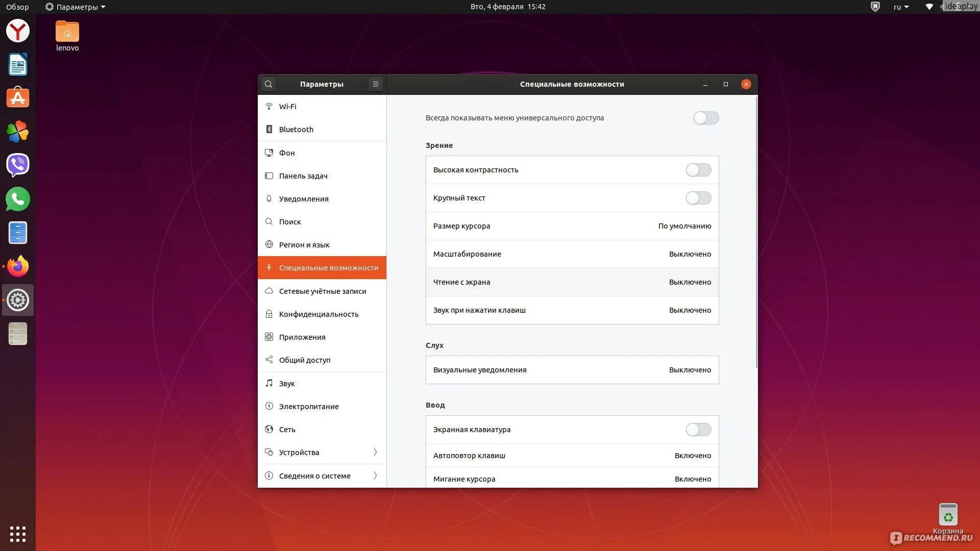Viewport: 980px width, 551px height.
Task: Show applications grid button
Action: pos(18,534)
